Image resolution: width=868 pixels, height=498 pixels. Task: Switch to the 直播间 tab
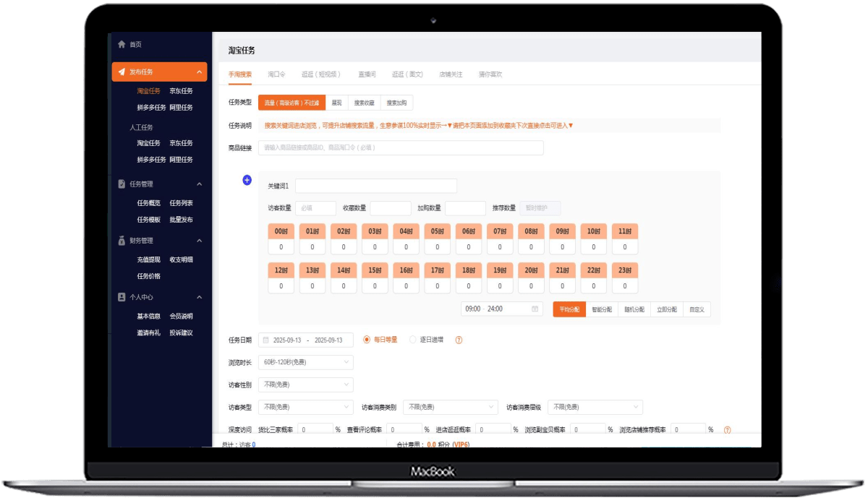(367, 74)
